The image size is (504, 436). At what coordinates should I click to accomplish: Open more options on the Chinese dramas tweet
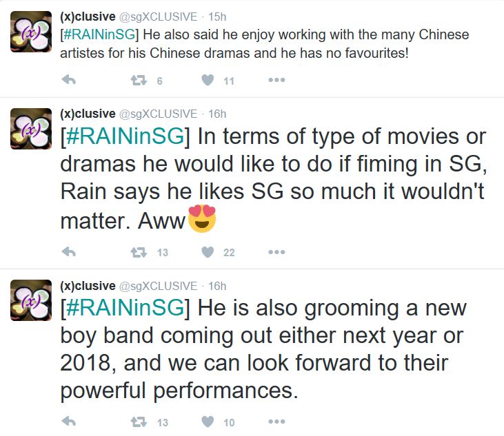[276, 81]
